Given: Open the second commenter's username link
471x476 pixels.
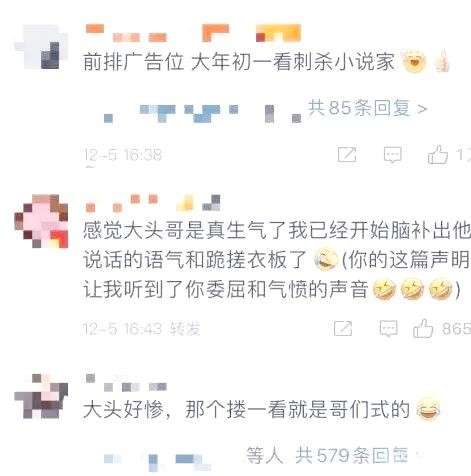Looking at the screenshot, I should click(153, 203).
